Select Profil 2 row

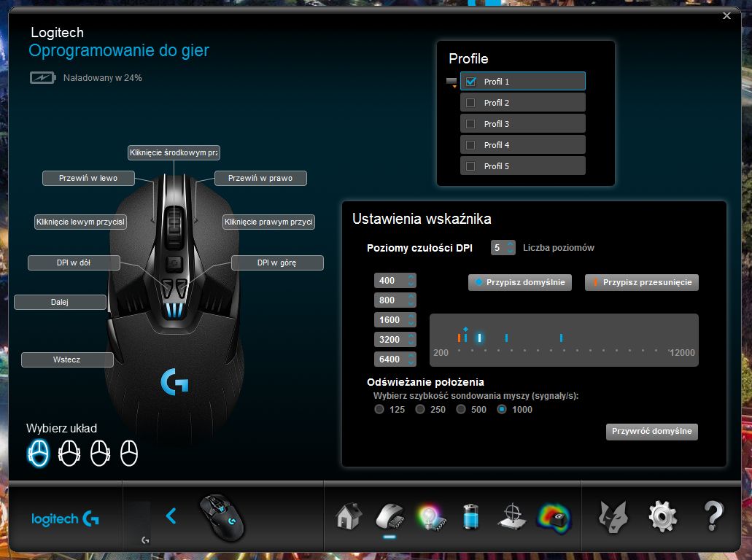[523, 103]
